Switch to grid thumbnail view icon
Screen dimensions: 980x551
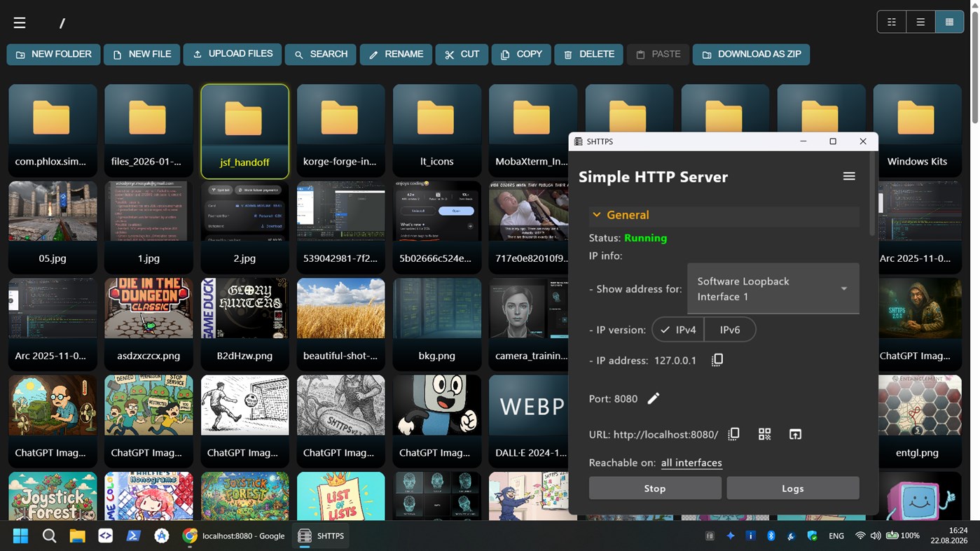(x=949, y=22)
